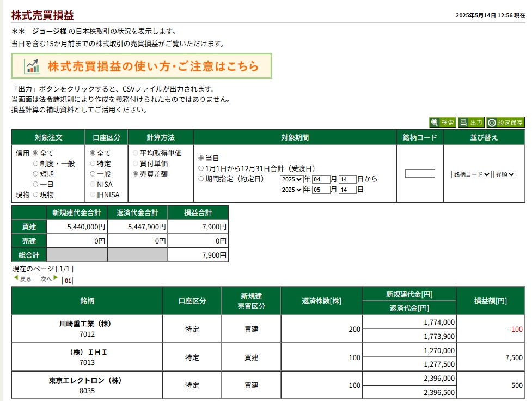Open the 昇順 sort order dropdown
532x401 pixels.
(x=505, y=174)
